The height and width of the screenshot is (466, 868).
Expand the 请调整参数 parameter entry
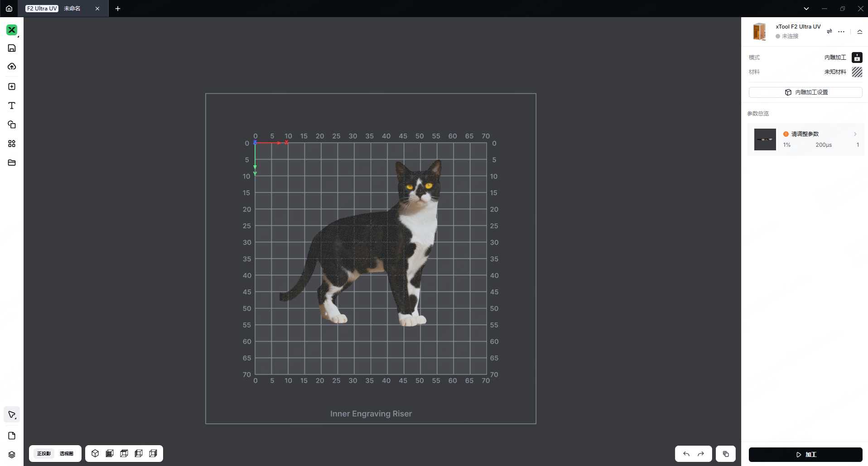pos(855,134)
